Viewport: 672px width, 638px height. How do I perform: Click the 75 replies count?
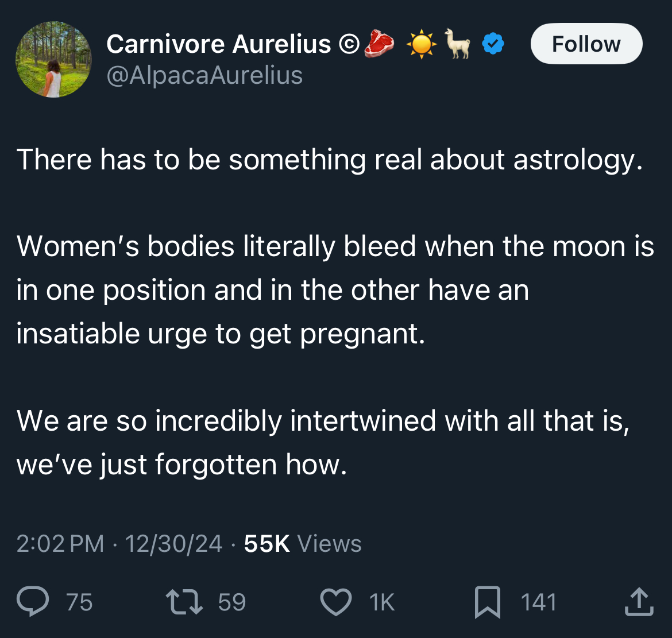(79, 602)
